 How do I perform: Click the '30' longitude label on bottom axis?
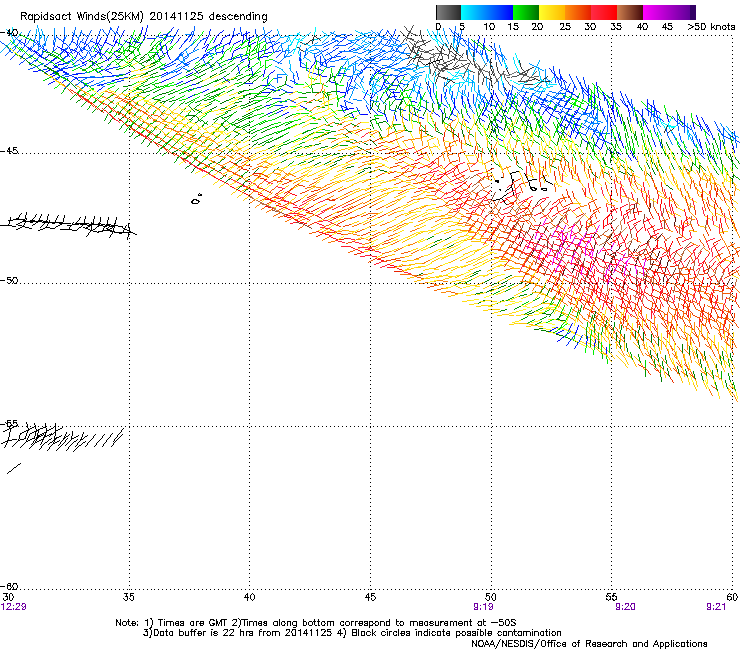[x=8, y=597]
